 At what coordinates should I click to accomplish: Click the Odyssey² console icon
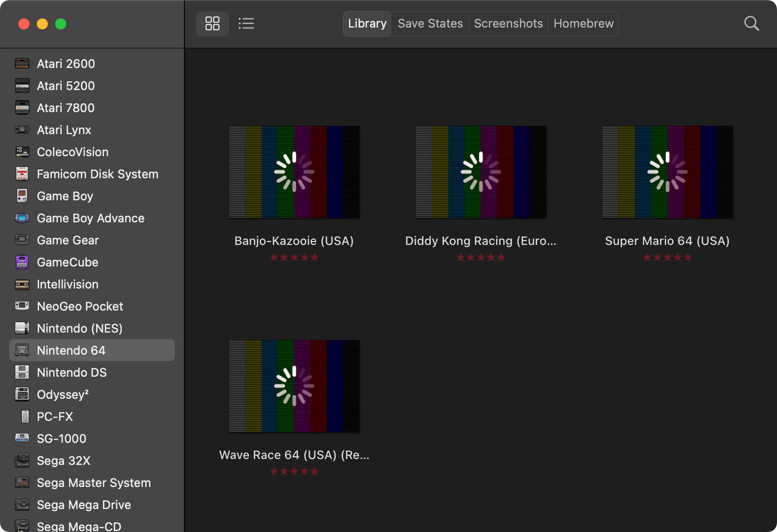(22, 394)
